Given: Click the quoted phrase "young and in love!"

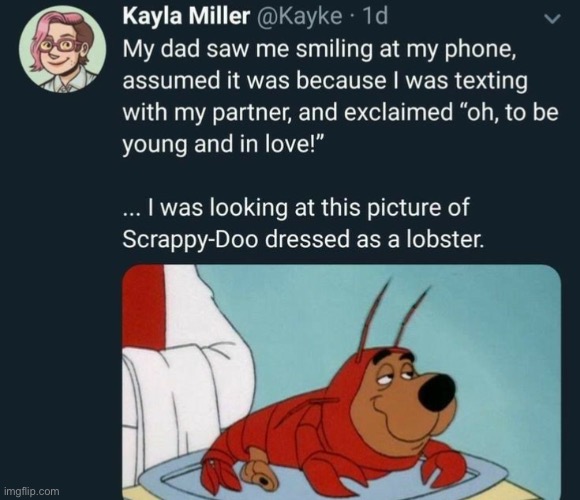Looking at the screenshot, I should 223,144.
